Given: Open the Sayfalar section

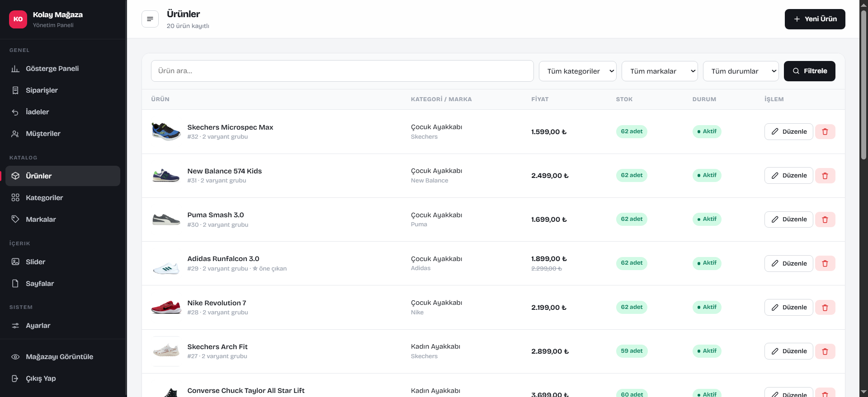Looking at the screenshot, I should pos(63,284).
